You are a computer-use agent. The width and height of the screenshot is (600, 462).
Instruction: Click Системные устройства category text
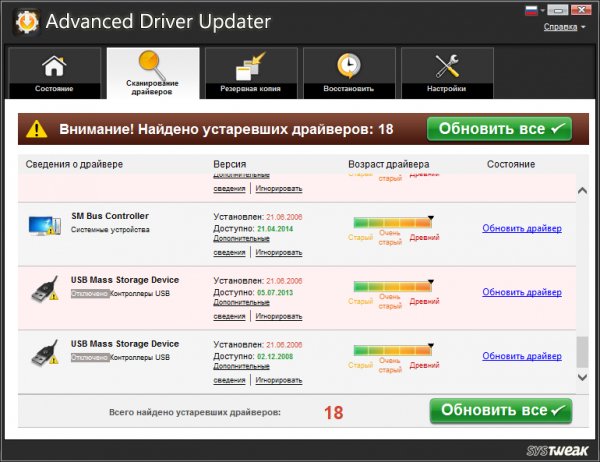[x=110, y=230]
